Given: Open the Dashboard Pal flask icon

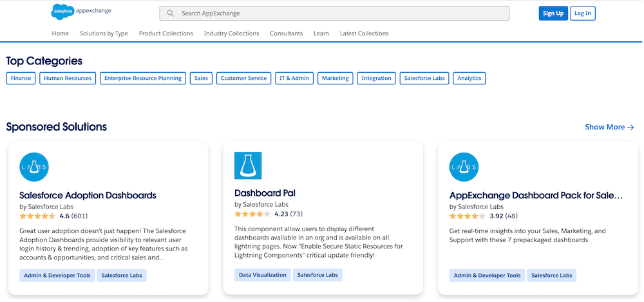Looking at the screenshot, I should click(248, 165).
